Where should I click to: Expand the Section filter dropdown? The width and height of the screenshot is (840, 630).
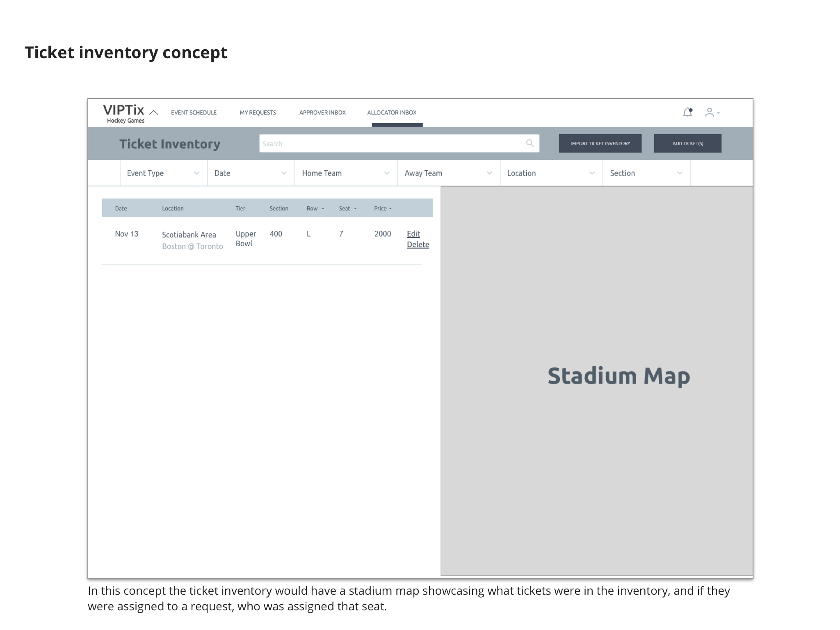pos(677,173)
